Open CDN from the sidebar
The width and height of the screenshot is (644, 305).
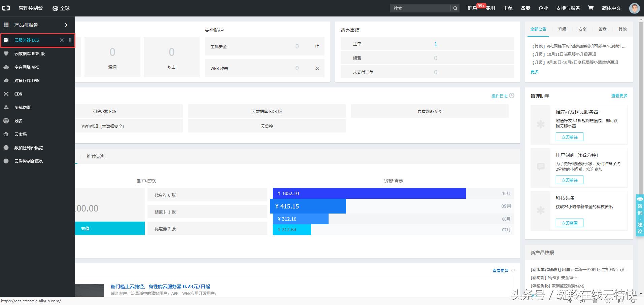(18, 94)
